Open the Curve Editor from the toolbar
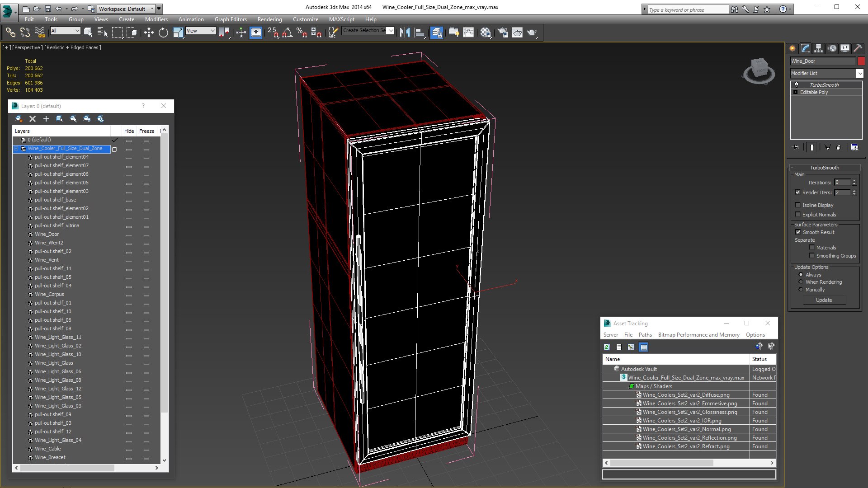 pyautogui.click(x=469, y=32)
